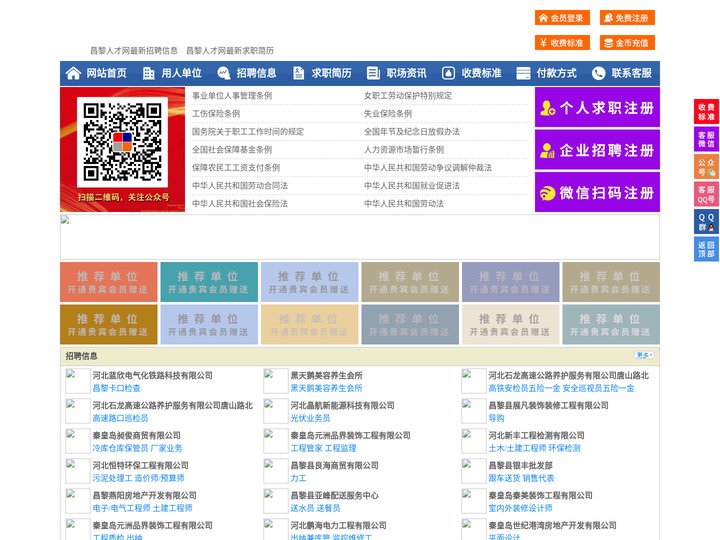Open 昌黎人才网最新求职简历 link
Image resolution: width=720 pixels, height=540 pixels.
(230, 51)
